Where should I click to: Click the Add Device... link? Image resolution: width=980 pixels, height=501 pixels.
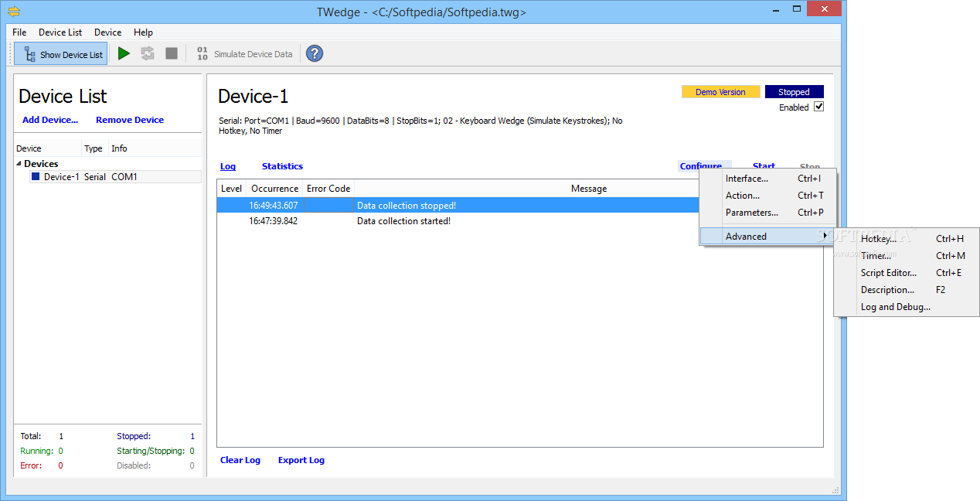click(50, 120)
